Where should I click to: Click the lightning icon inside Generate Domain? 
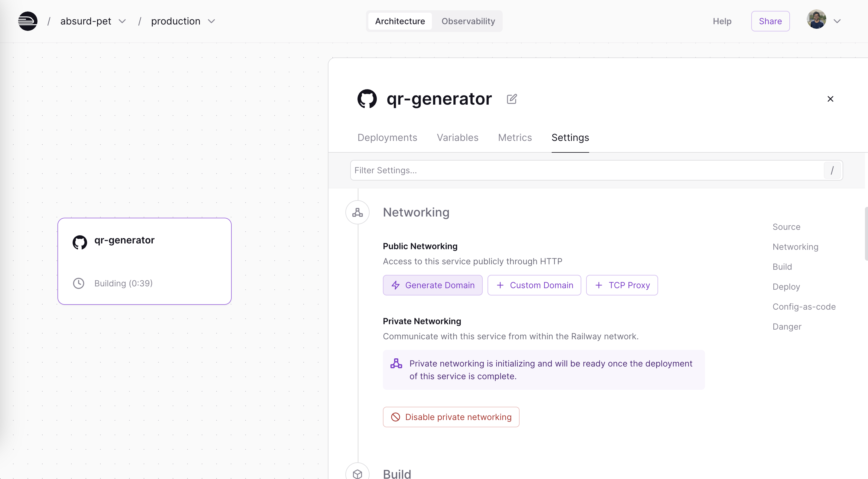point(395,285)
